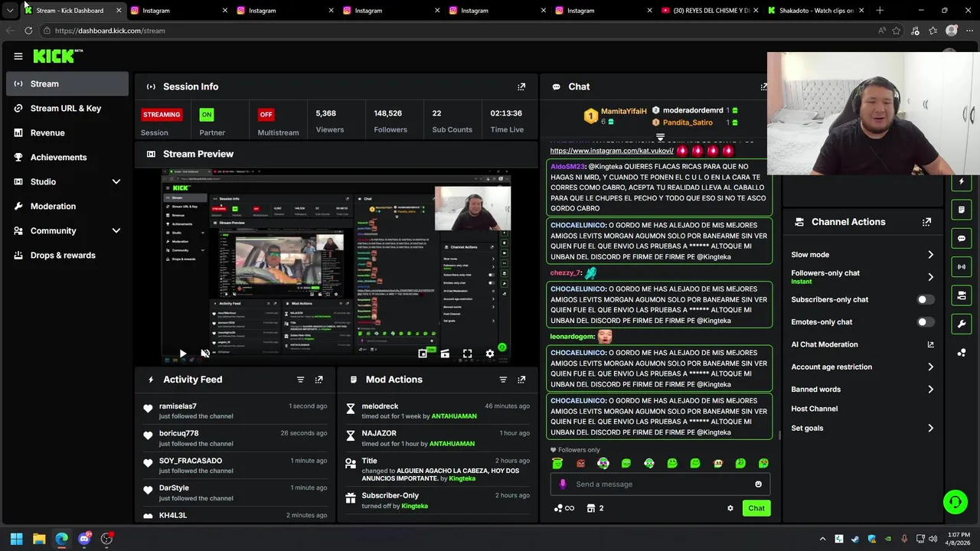Open chat settings gear next to Chat button

[x=730, y=508]
